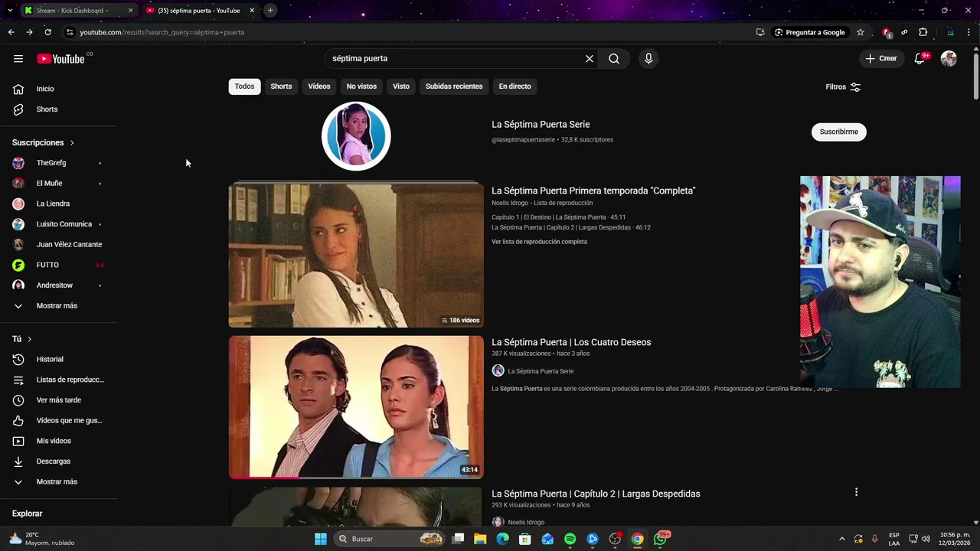Click the YouTube logo
This screenshot has height=551, width=980.
[x=60, y=59]
